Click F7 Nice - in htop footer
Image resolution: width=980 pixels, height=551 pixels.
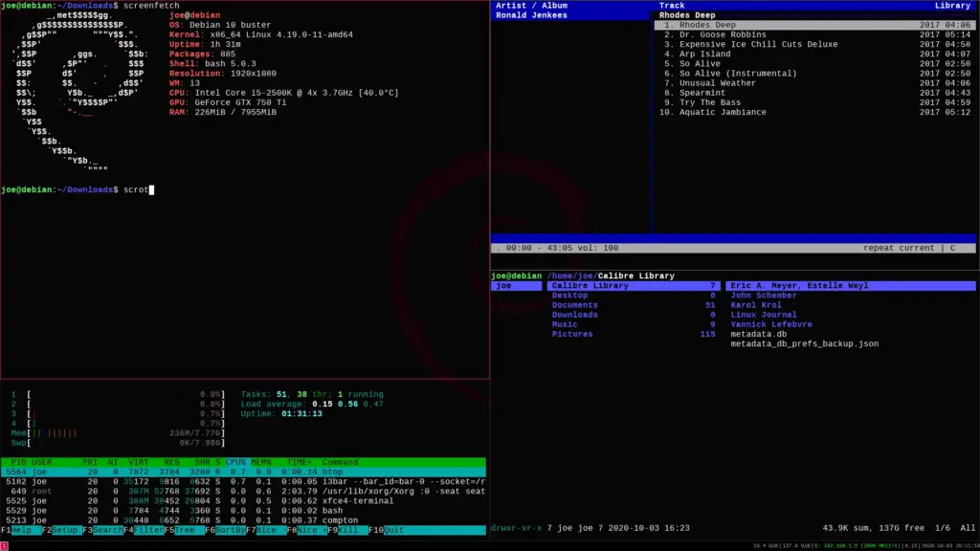click(266, 530)
